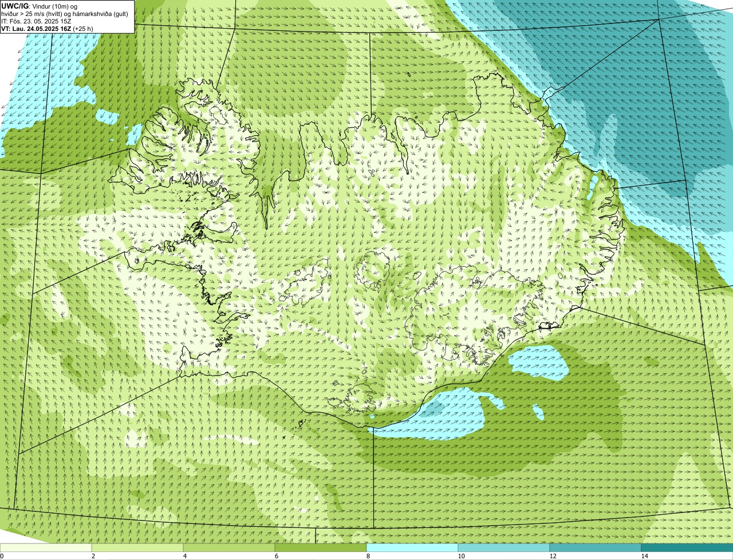This screenshot has height=560, width=733.
Task: Click the 'hviður > 25 m/s (hvítt)' legend line
Action: [65, 14]
